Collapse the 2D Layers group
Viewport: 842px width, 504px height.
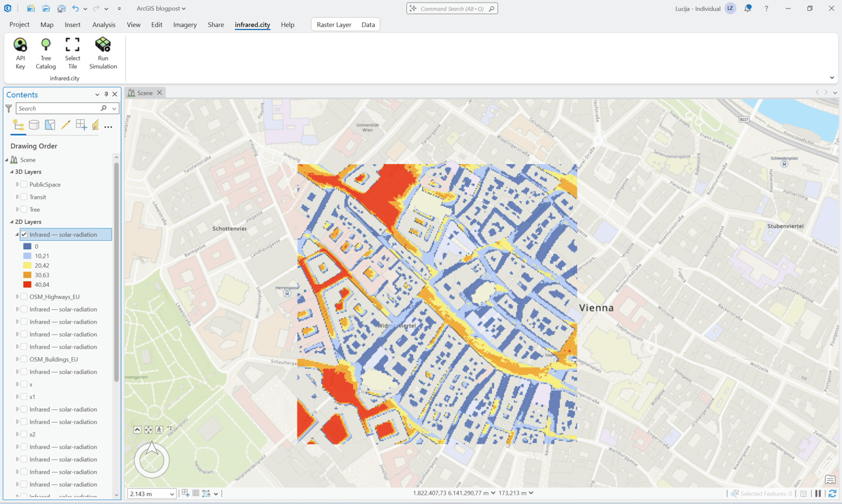pyautogui.click(x=12, y=222)
